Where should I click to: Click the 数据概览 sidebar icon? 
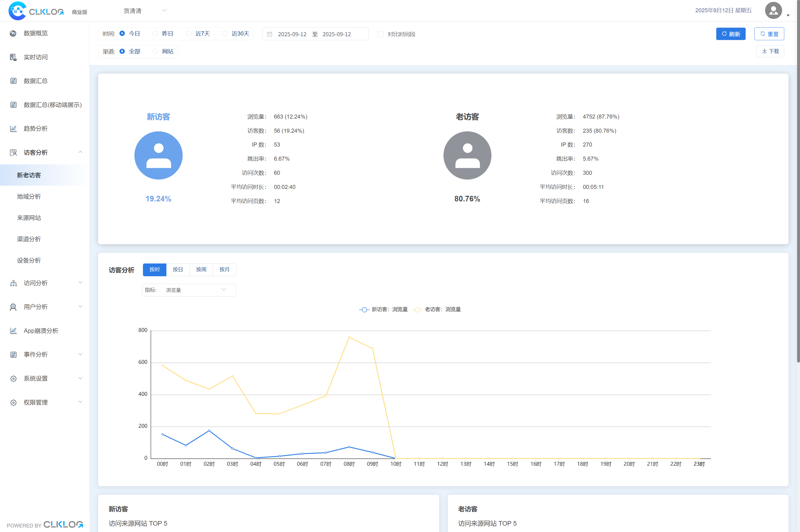tap(13, 33)
